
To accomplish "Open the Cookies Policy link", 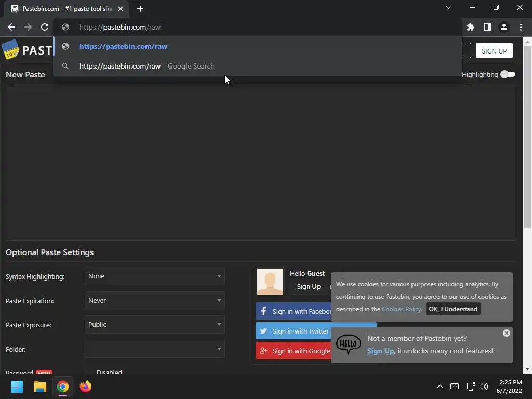I will [402, 309].
